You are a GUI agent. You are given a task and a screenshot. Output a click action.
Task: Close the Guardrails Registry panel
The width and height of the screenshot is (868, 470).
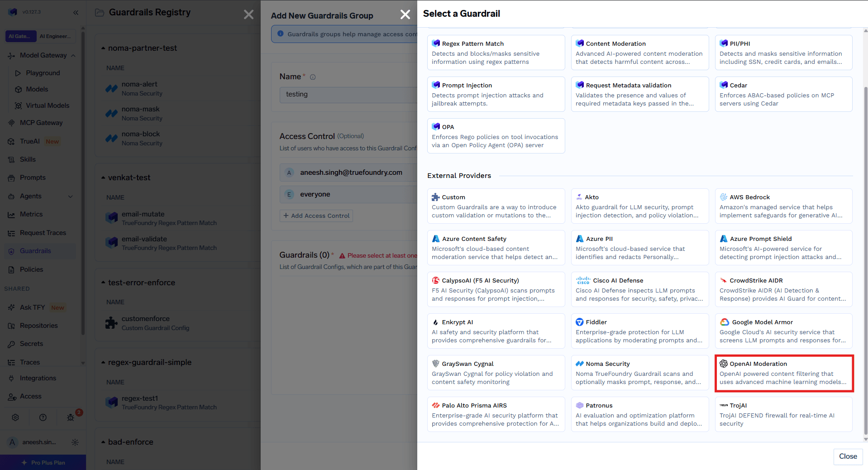(x=248, y=14)
